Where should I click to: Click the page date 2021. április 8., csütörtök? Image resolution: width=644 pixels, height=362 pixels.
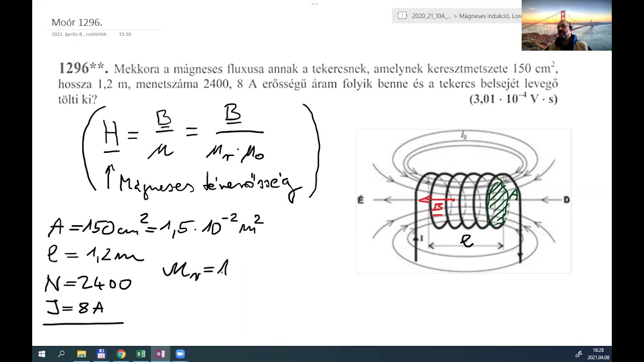pos(79,34)
